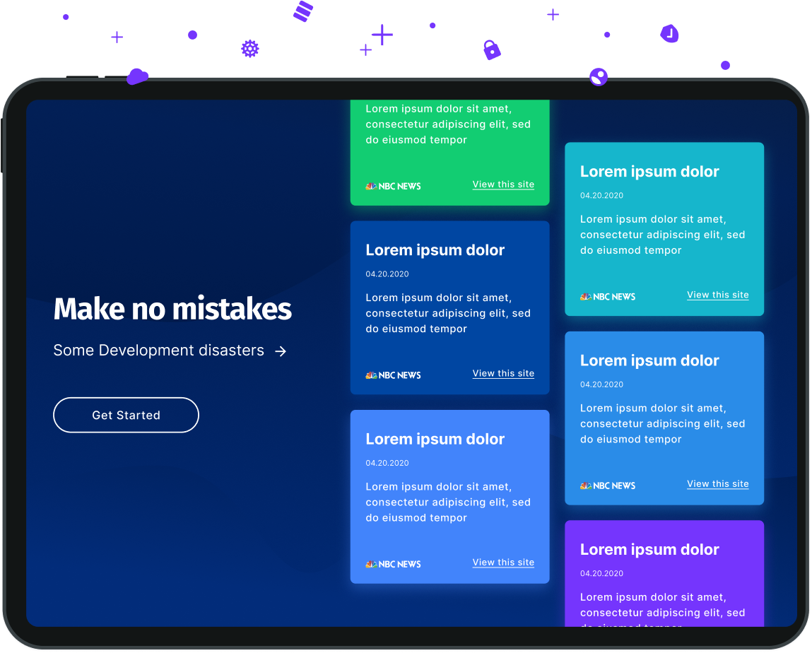This screenshot has width=812, height=653.
Task: Click the arrow beside Some Development disasters
Action: click(x=280, y=352)
